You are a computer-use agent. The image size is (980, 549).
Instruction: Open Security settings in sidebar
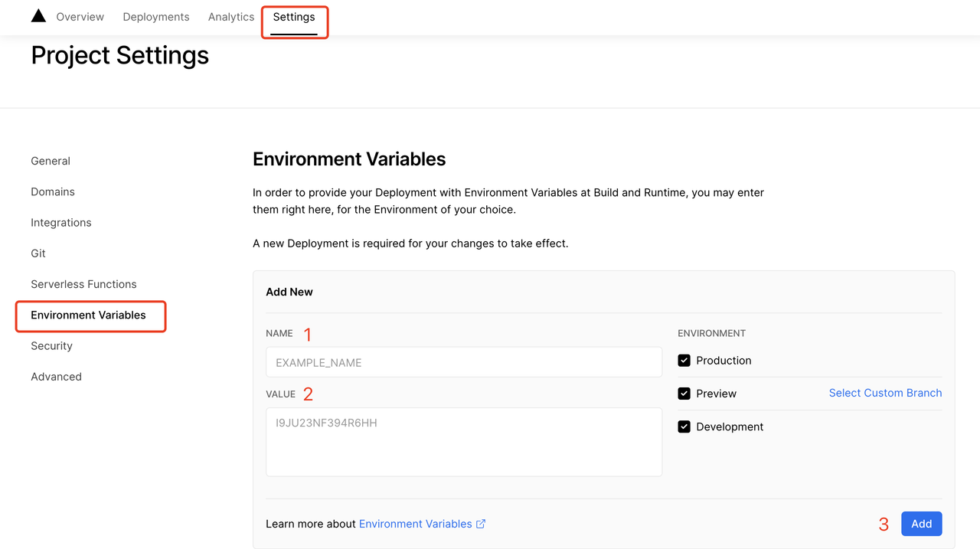pos(51,346)
